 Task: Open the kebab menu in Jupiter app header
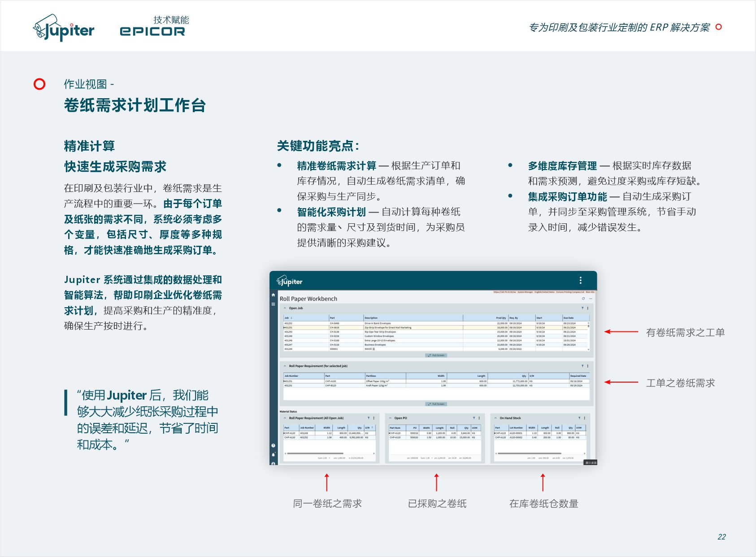click(580, 280)
